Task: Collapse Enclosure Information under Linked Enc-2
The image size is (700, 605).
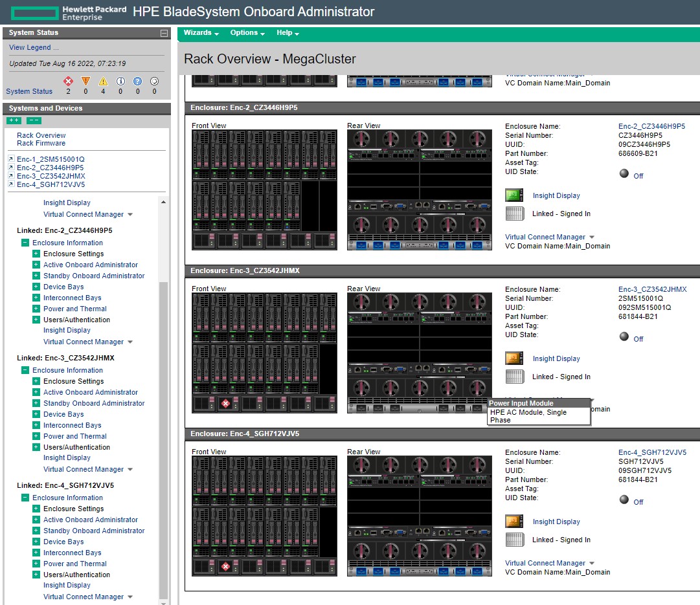Action: [25, 243]
